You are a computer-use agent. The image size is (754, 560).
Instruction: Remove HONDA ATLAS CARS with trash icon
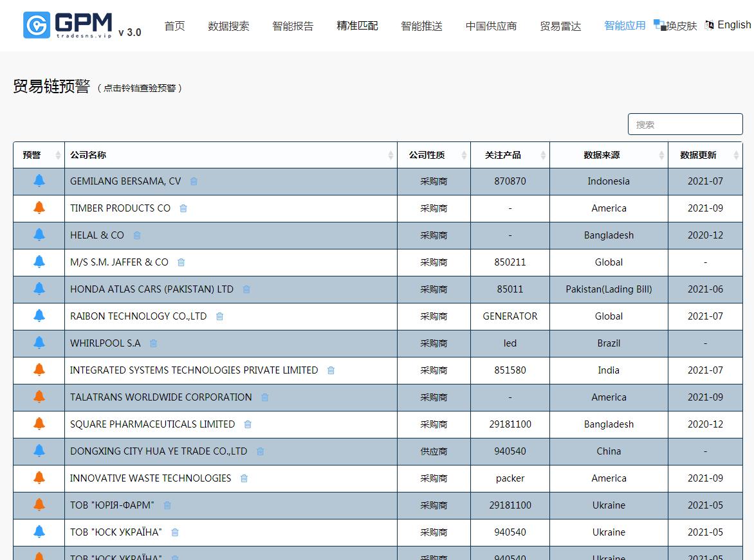coord(246,289)
